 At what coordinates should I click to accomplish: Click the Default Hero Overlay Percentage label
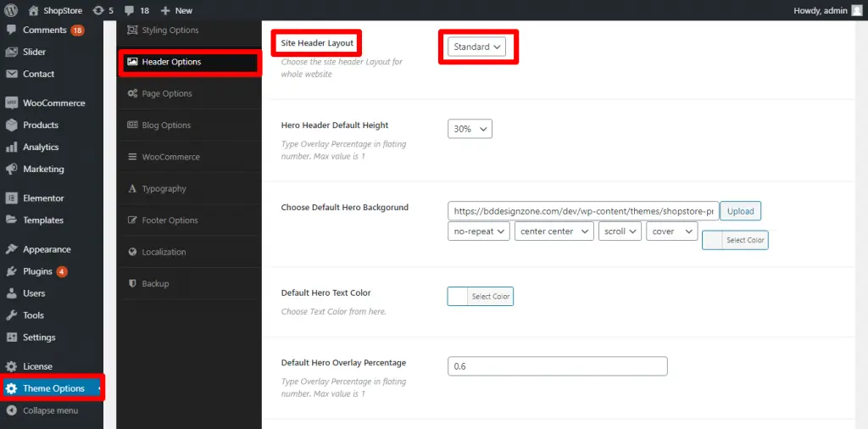click(344, 363)
